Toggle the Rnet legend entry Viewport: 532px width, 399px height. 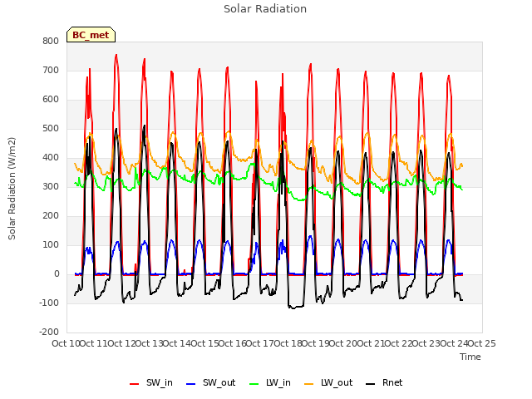click(x=384, y=382)
